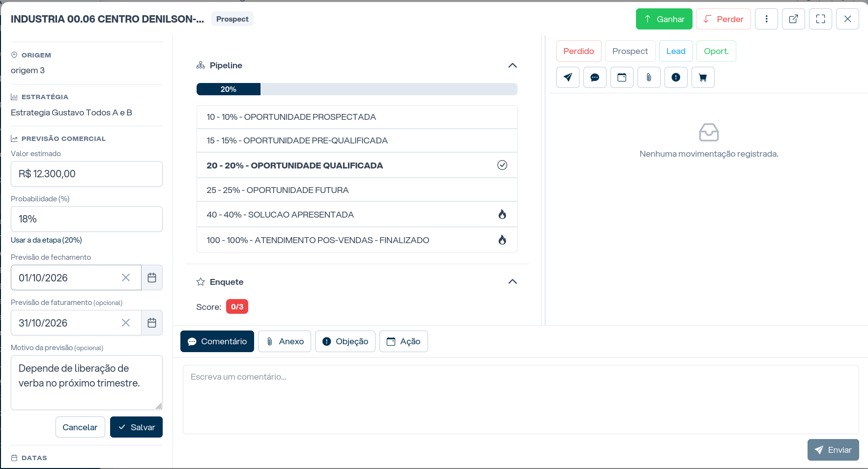Viewport: 868px width, 469px height.
Task: Select stage 10 - OPORTUNIDADE PROSPECTADA
Action: tap(357, 117)
